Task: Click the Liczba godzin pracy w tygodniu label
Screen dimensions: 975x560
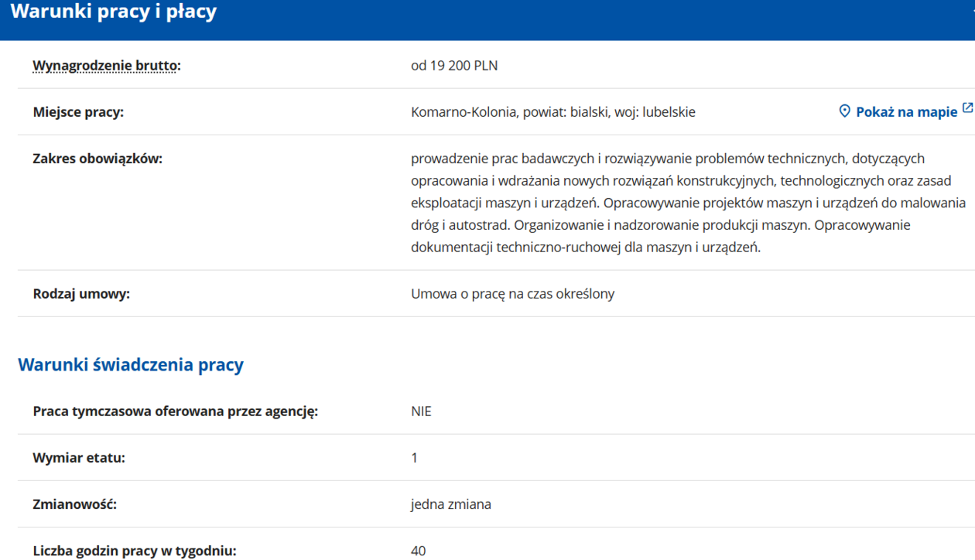Action: tap(135, 551)
